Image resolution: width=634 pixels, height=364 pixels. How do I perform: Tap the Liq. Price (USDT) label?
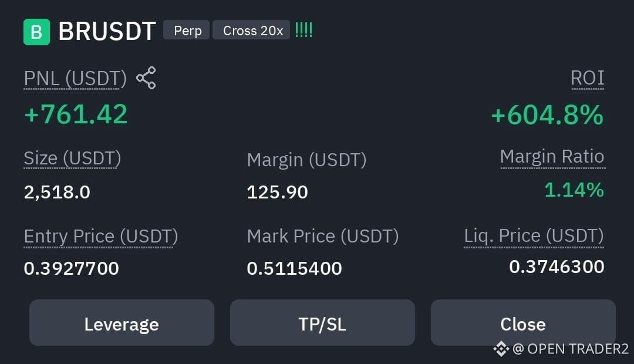point(534,236)
